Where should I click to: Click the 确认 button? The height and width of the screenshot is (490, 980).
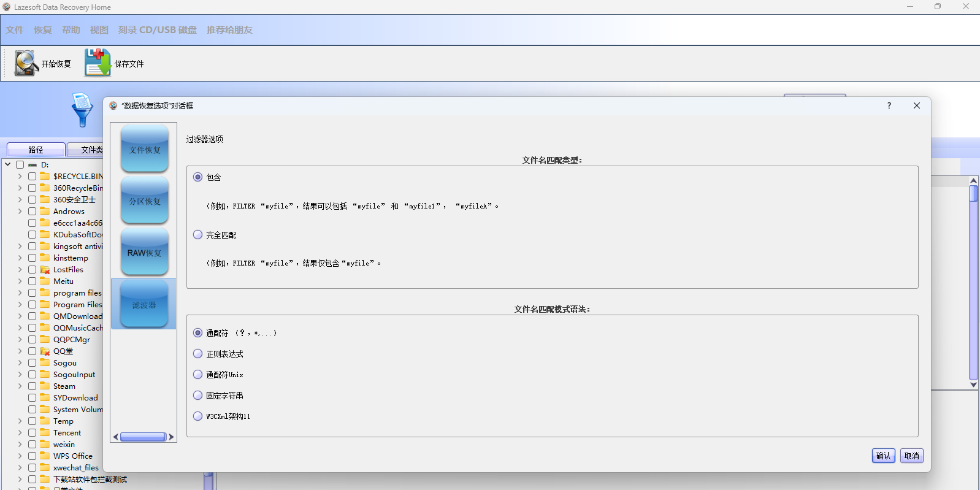pyautogui.click(x=883, y=456)
